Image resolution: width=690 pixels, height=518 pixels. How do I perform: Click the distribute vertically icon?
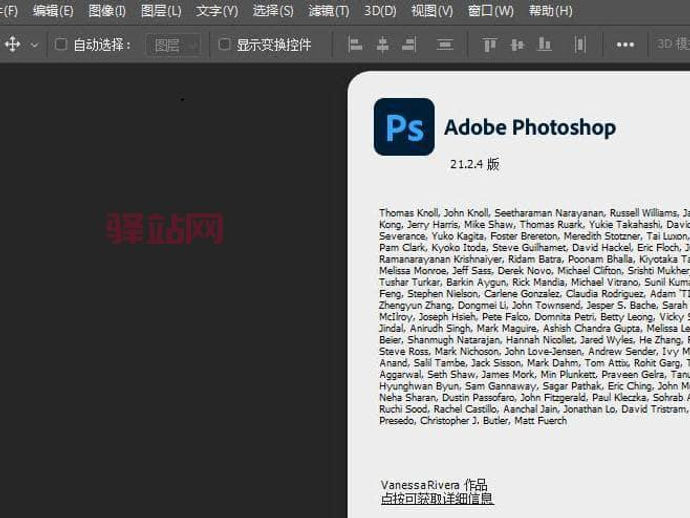pyautogui.click(x=445, y=44)
